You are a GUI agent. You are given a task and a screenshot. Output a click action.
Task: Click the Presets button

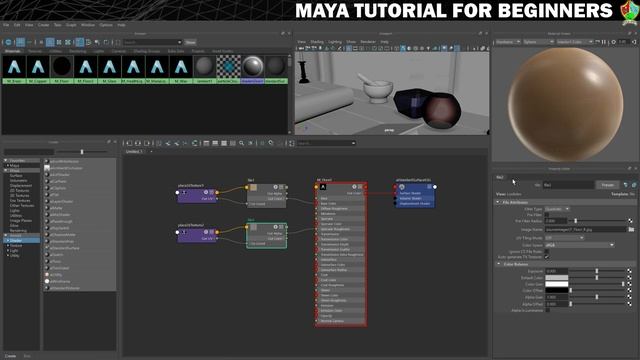pyautogui.click(x=607, y=185)
